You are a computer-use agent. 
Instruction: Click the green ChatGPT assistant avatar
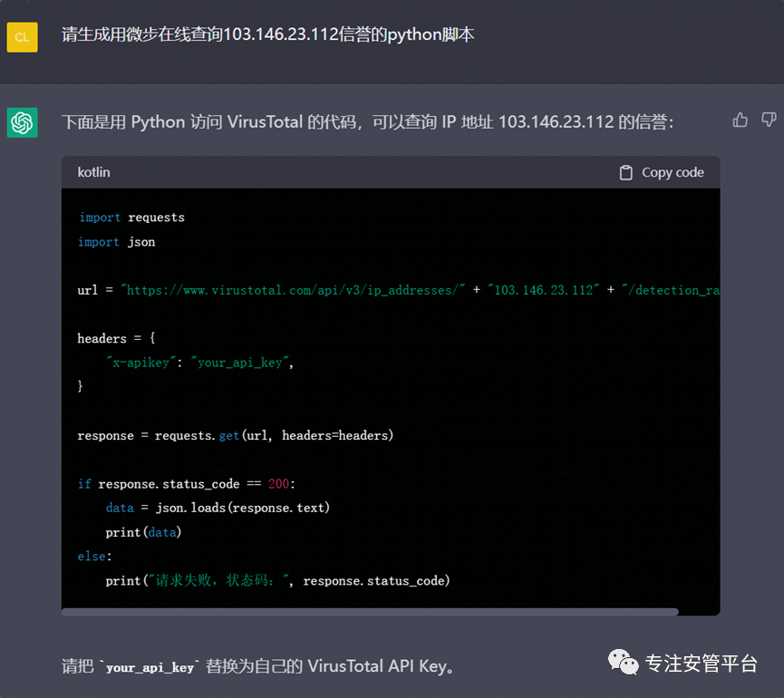click(x=22, y=122)
